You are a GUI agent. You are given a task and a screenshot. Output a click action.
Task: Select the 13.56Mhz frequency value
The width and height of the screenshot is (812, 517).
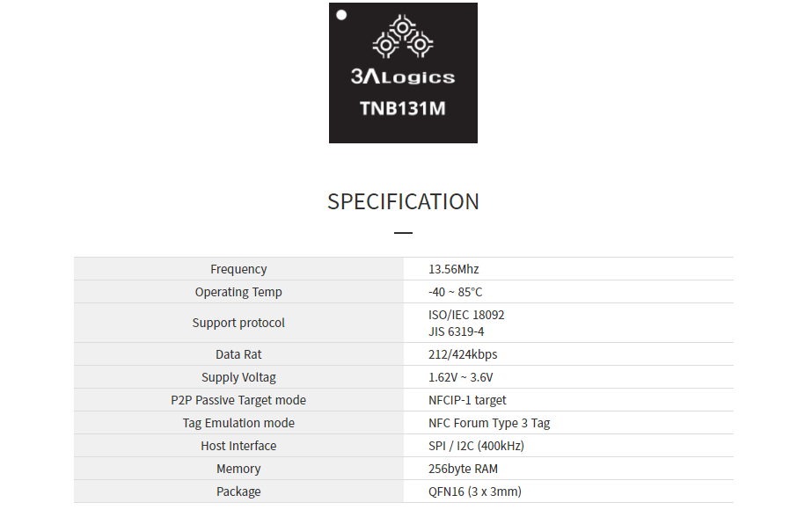(454, 269)
